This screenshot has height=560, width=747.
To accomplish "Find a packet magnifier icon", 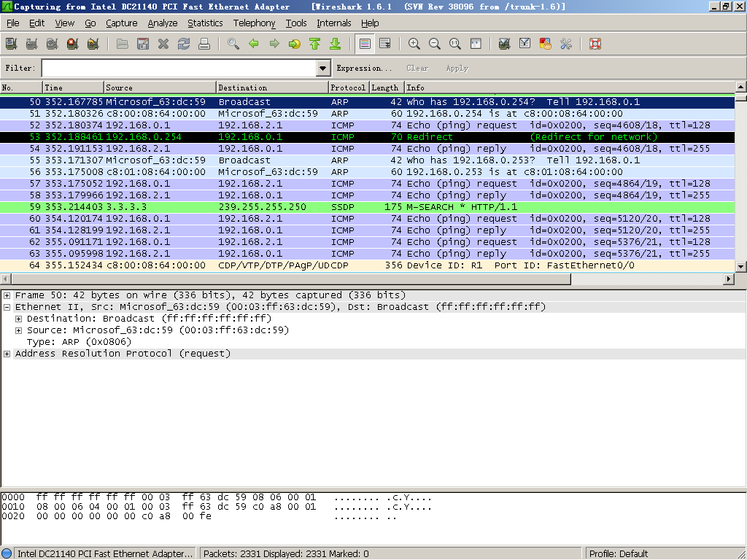I will (233, 44).
